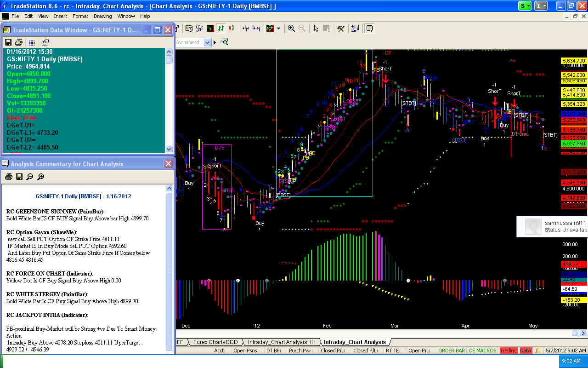
Task: Run command line play arrow
Action: tap(215, 42)
